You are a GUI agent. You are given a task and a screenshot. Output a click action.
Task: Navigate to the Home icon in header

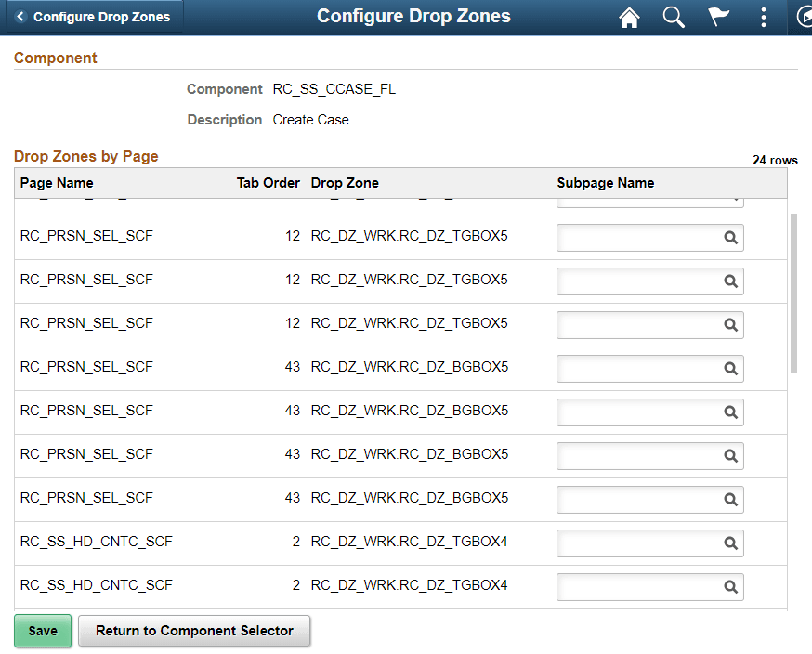tap(629, 17)
